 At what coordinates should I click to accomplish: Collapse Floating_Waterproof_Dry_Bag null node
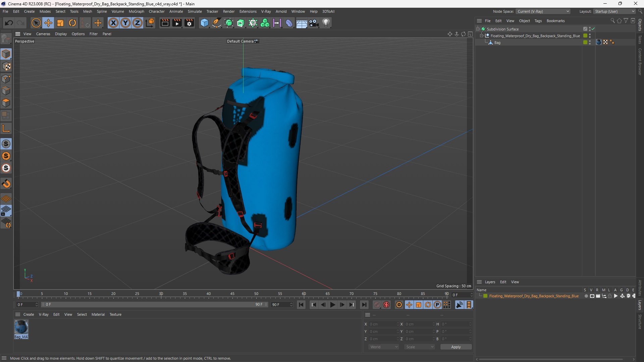coord(482,36)
